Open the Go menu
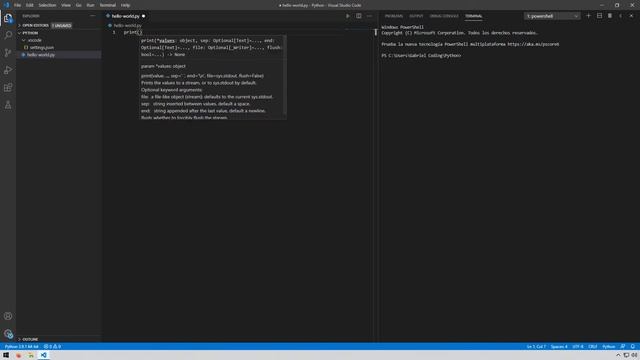640x360 pixels. 78,5
